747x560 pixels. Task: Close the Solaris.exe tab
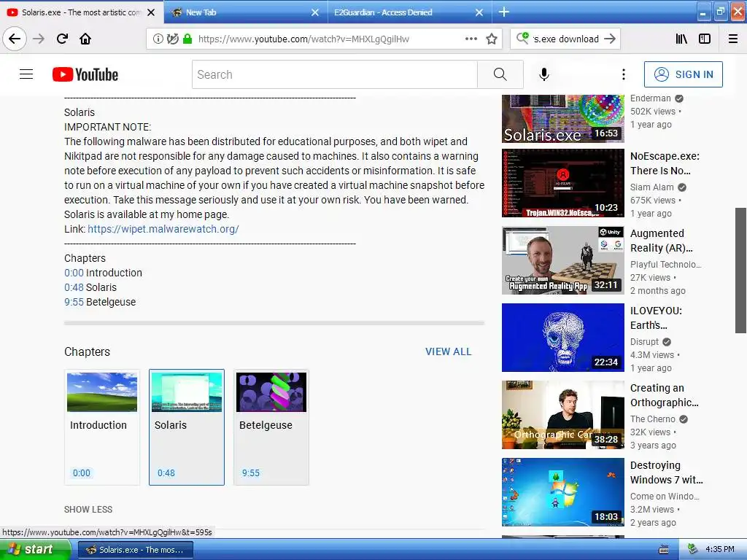click(x=151, y=12)
